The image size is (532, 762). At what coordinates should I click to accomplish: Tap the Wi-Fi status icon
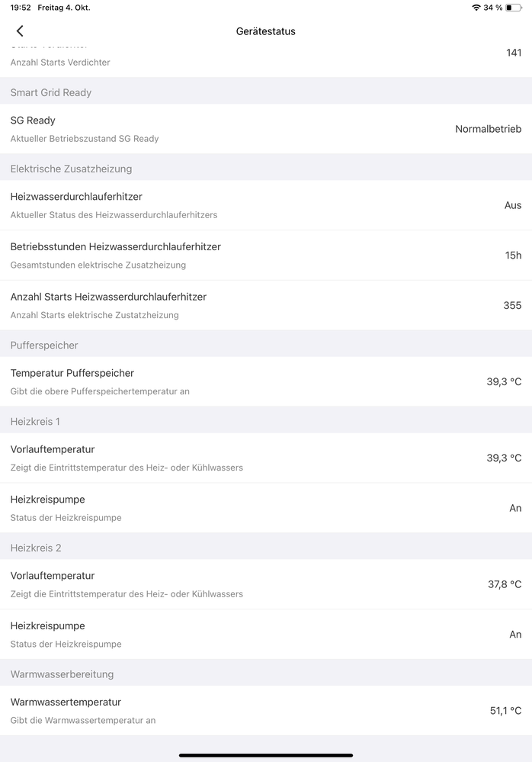click(476, 8)
